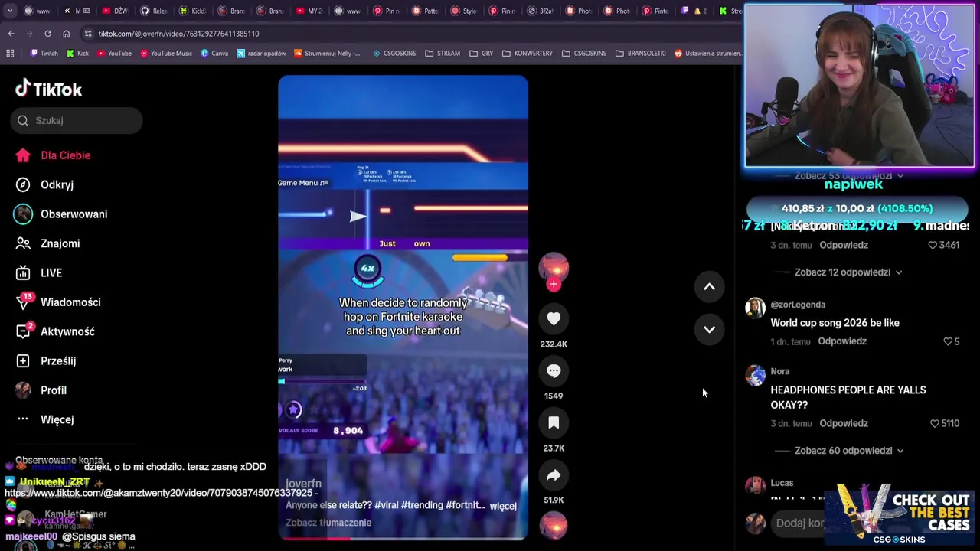Click Dodaj komentarz comment field
The width and height of the screenshot is (980, 551).
point(800,523)
